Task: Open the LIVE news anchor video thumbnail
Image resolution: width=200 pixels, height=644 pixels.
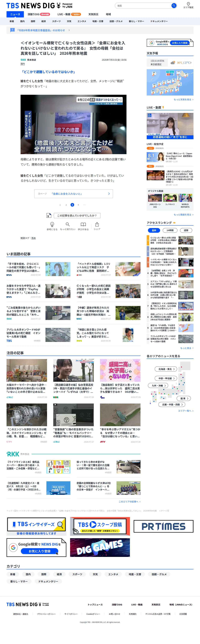Action: (170, 126)
